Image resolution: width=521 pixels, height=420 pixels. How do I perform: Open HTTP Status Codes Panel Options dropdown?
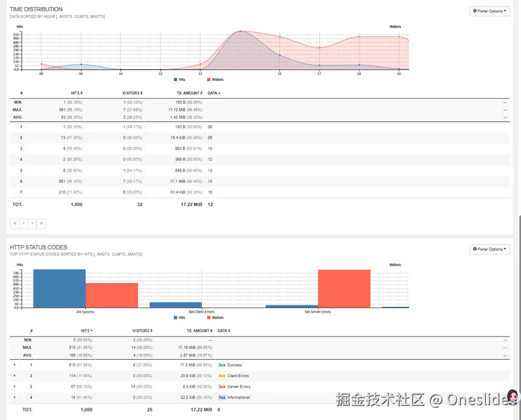pos(489,249)
